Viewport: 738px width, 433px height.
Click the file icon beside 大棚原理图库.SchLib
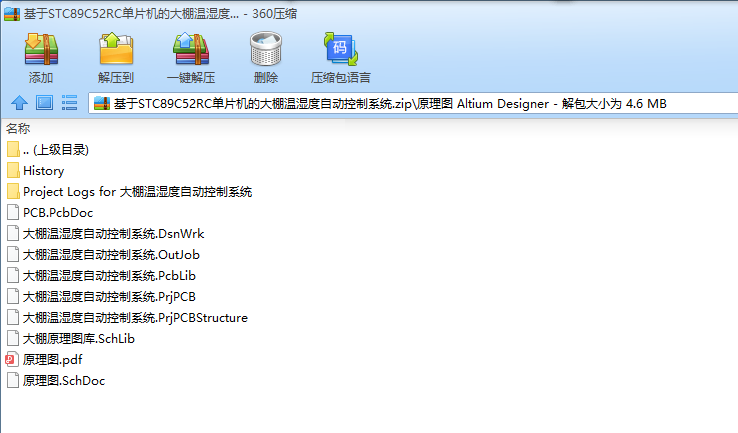(x=13, y=338)
